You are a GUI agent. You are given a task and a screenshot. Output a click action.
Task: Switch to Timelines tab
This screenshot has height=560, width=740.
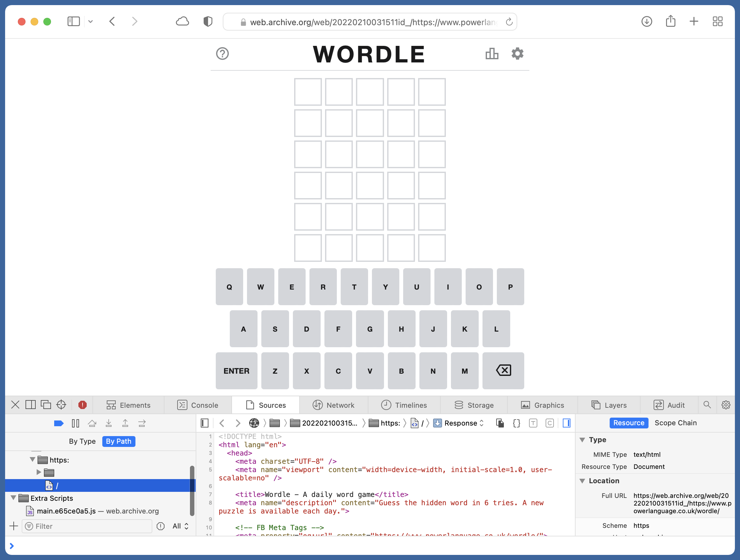pyautogui.click(x=404, y=405)
